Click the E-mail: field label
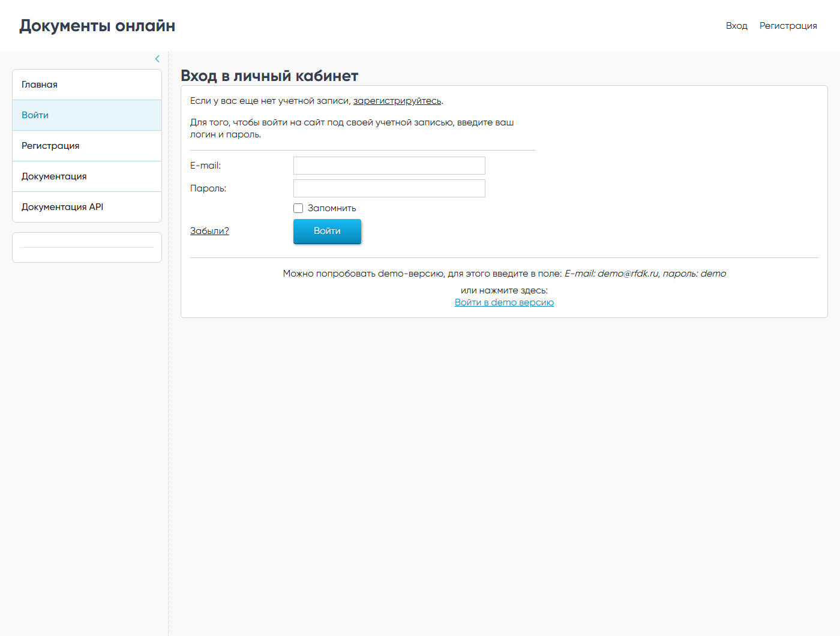Screen dimensions: 840x636 click(x=206, y=166)
